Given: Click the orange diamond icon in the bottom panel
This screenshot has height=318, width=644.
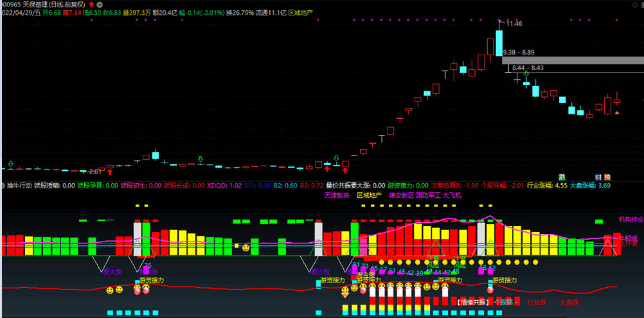Looking at the screenshot, I should (345, 295).
